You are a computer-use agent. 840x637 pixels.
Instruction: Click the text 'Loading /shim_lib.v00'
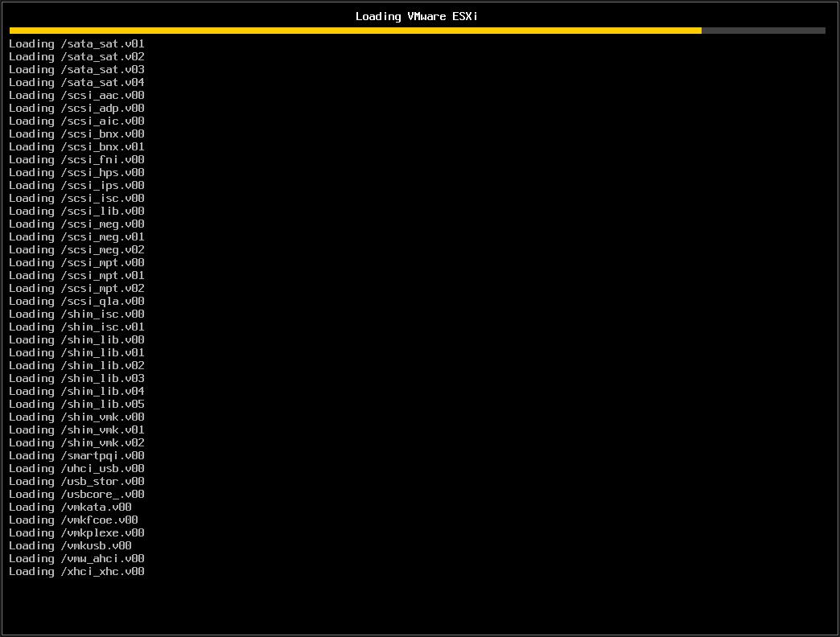tap(76, 339)
